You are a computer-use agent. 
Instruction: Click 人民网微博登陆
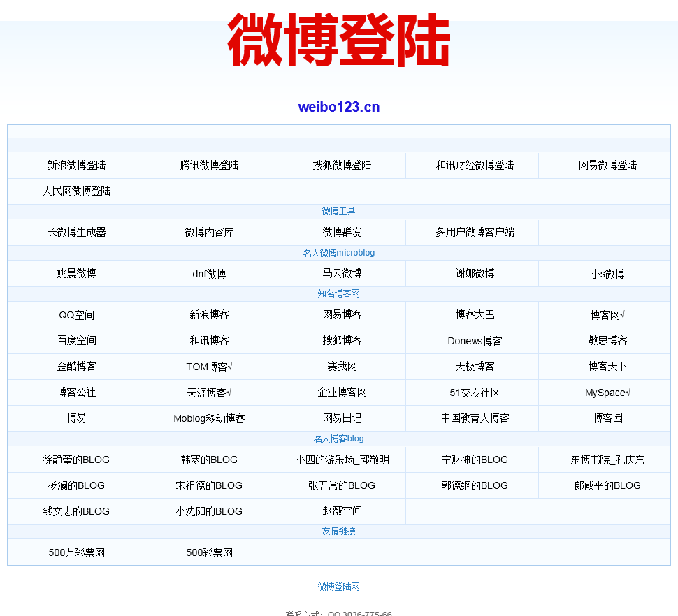(76, 191)
